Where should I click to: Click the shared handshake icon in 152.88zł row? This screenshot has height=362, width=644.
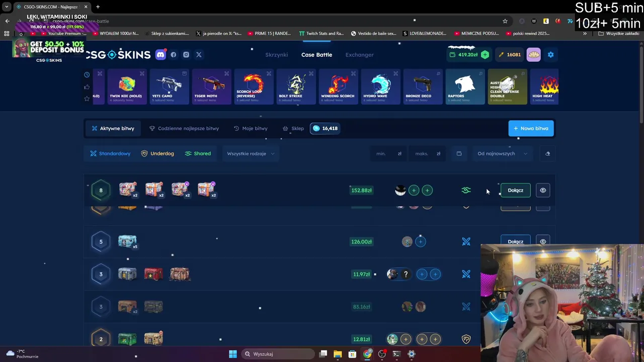tap(466, 190)
